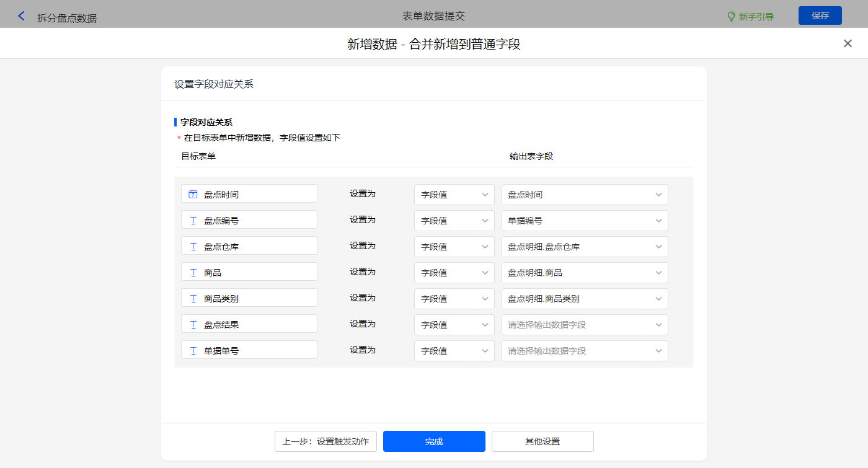Click the 盘点结果 target field box
This screenshot has height=468, width=868.
pyautogui.click(x=249, y=324)
